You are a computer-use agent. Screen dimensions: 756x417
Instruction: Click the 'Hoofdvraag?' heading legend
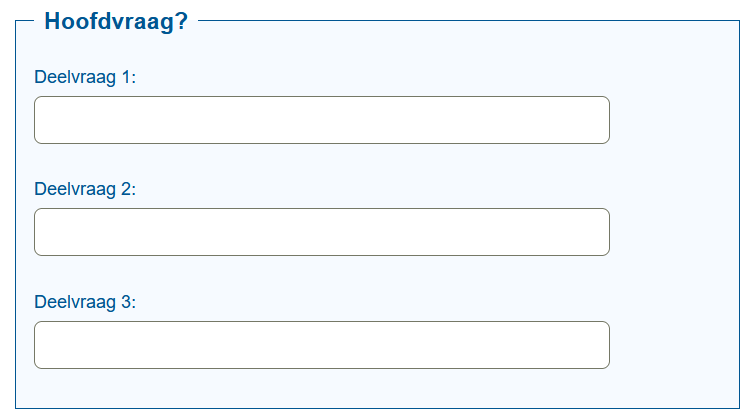coord(116,21)
